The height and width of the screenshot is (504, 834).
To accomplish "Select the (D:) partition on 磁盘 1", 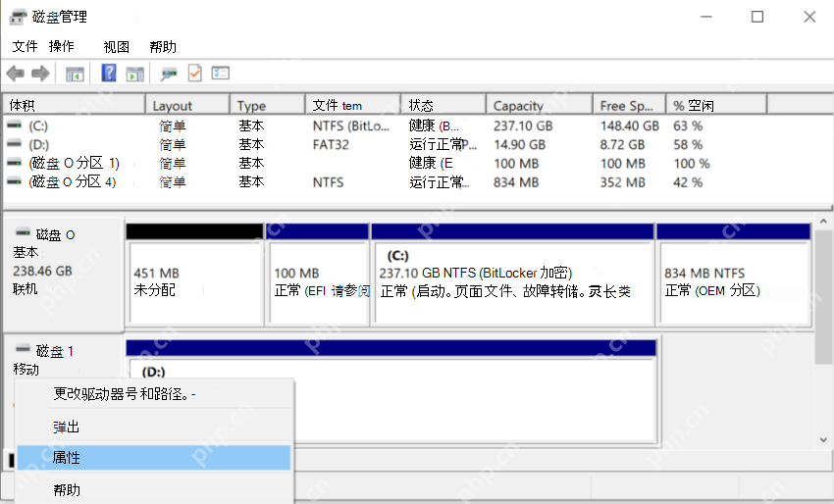I will pos(391,392).
